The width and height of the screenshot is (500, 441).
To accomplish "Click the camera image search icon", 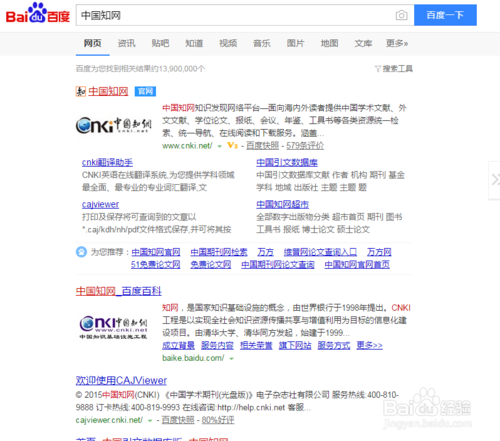I will [x=401, y=15].
